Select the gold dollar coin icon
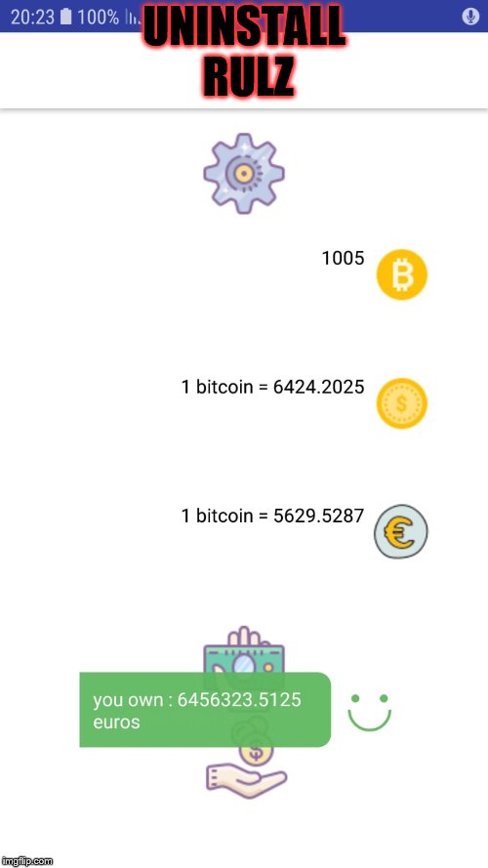Image resolution: width=488 pixels, height=868 pixels. 402,403
